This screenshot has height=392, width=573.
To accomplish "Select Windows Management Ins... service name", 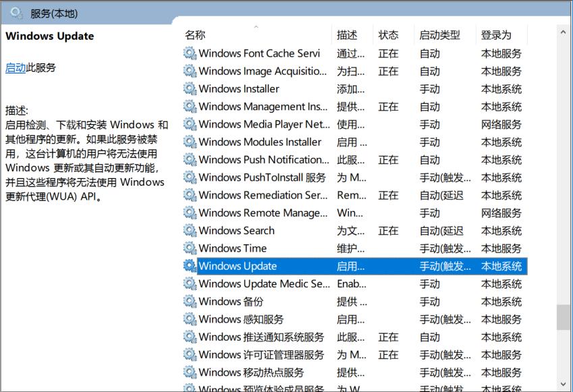I will click(263, 107).
